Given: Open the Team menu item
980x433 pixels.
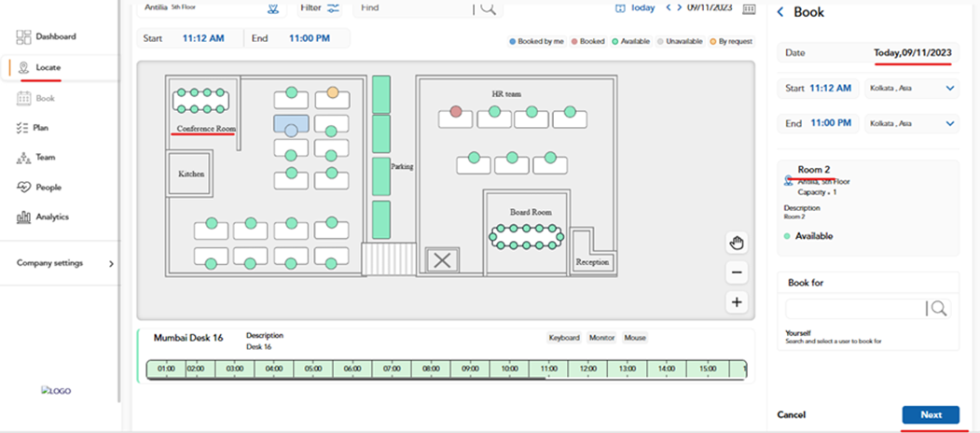Looking at the screenshot, I should pyautogui.click(x=45, y=158).
